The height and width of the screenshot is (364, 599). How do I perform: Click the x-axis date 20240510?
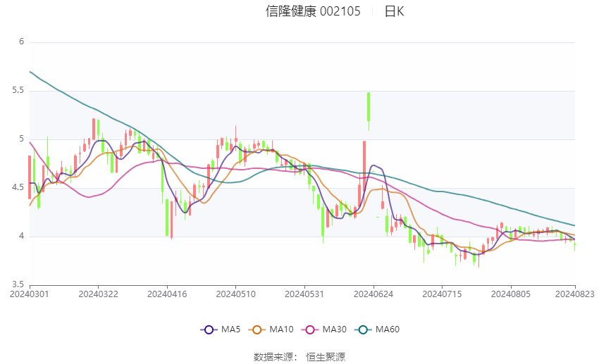[x=235, y=294]
